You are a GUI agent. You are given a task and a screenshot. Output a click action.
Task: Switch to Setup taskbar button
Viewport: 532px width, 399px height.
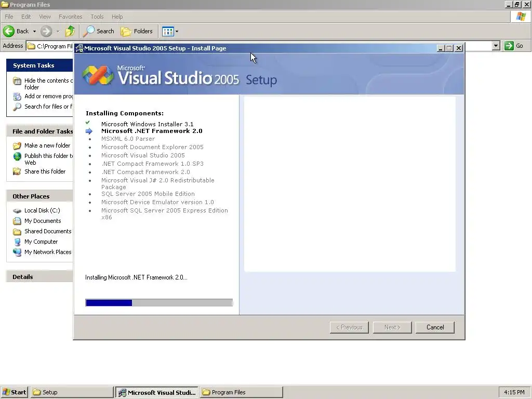72,392
